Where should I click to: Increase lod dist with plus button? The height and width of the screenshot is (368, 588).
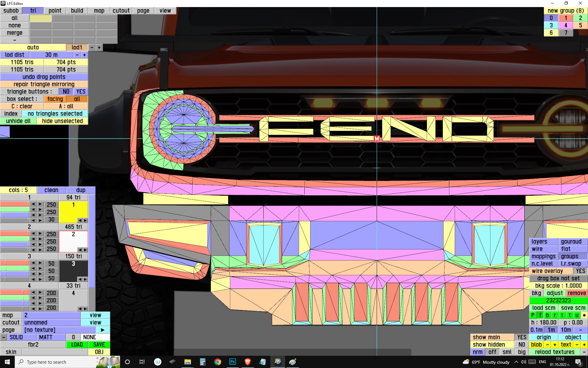[85, 55]
